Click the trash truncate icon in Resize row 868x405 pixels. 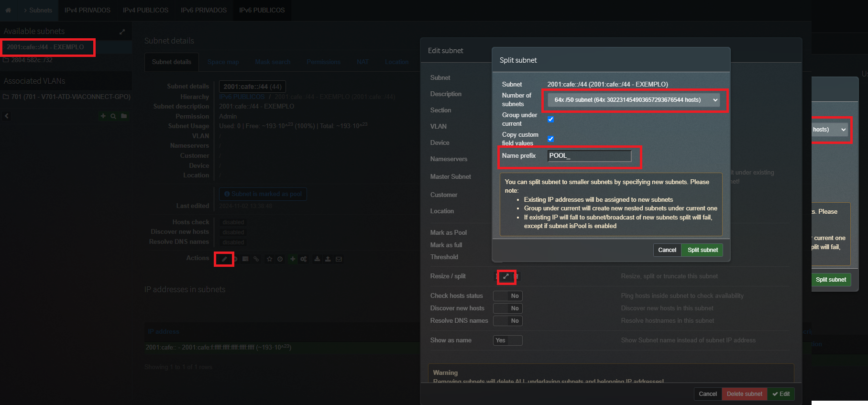(516, 276)
